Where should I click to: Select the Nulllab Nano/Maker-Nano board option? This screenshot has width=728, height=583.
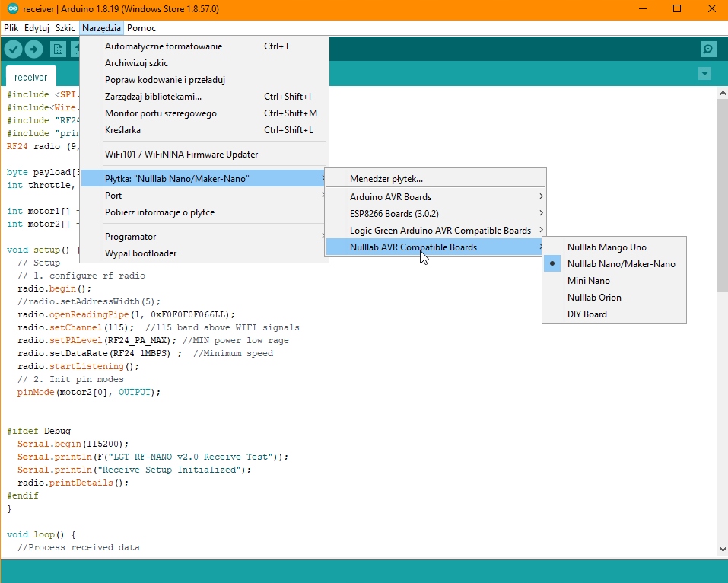tap(621, 264)
